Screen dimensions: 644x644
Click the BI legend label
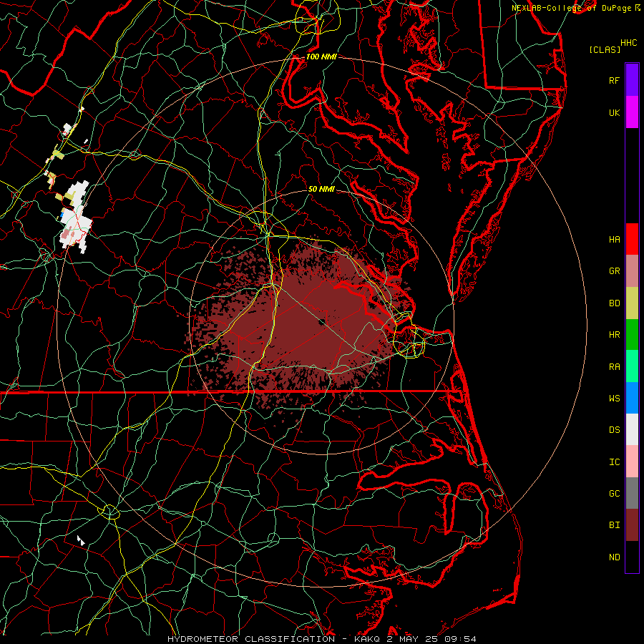coord(614,525)
